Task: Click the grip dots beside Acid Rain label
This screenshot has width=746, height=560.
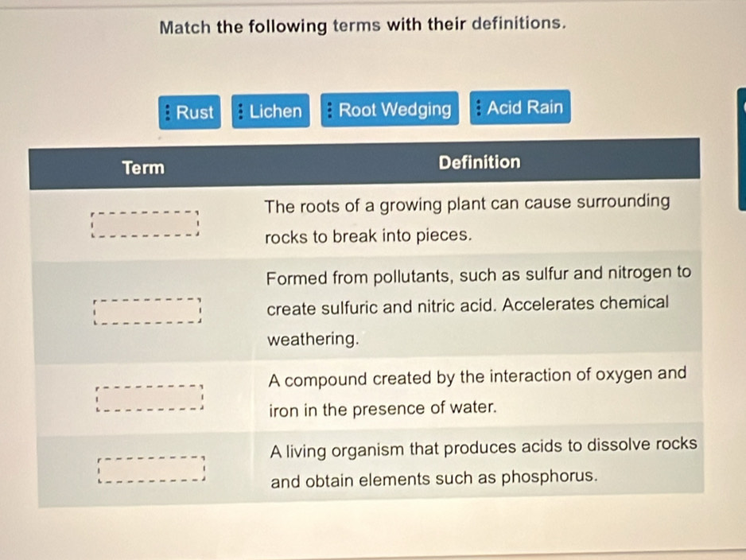Action: (x=477, y=107)
